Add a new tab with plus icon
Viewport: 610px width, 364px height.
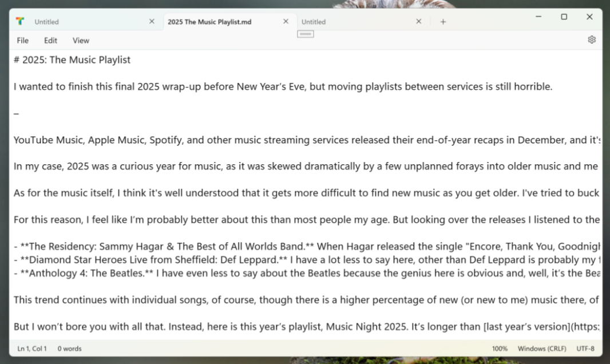pyautogui.click(x=443, y=22)
